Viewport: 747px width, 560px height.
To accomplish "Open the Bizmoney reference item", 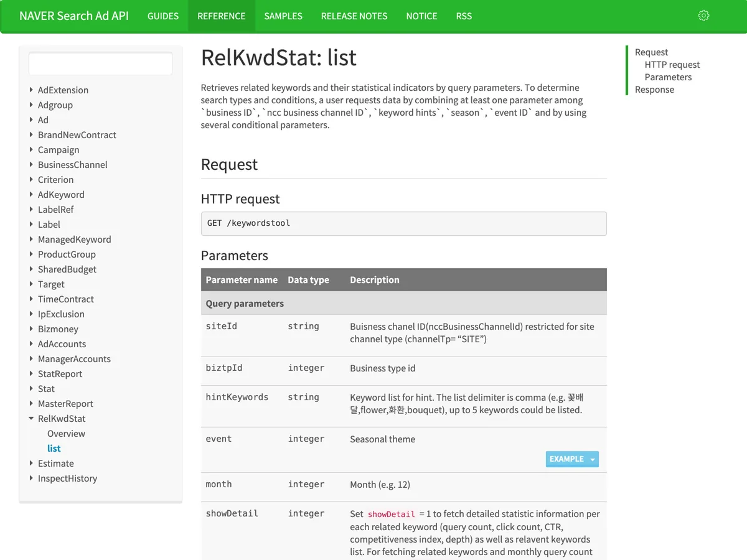I will pos(58,329).
